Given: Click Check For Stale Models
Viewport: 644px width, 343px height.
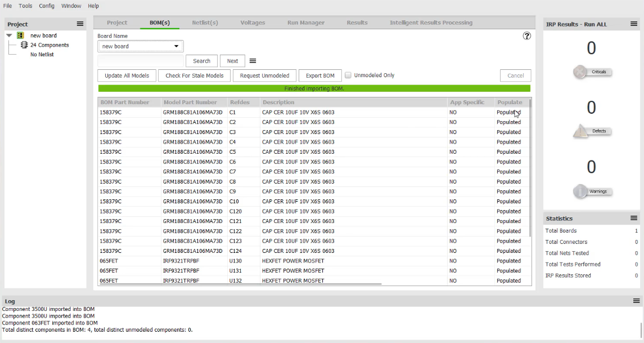Looking at the screenshot, I should [x=194, y=75].
